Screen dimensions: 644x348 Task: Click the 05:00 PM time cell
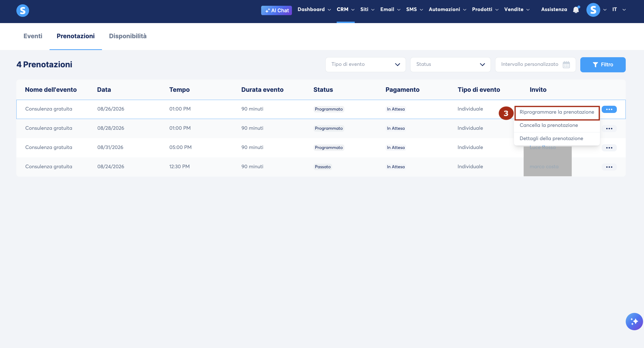(180, 147)
